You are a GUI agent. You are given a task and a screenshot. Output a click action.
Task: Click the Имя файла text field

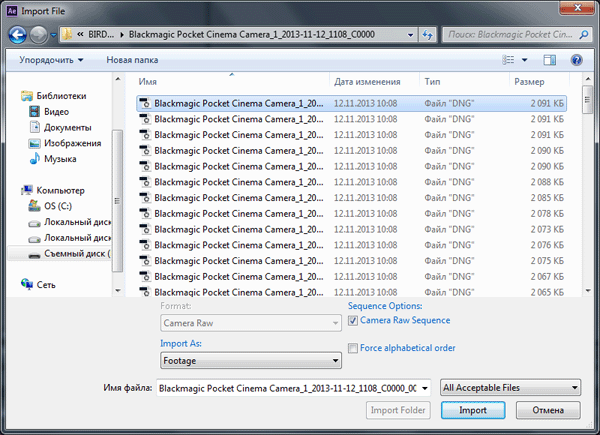tap(287, 388)
